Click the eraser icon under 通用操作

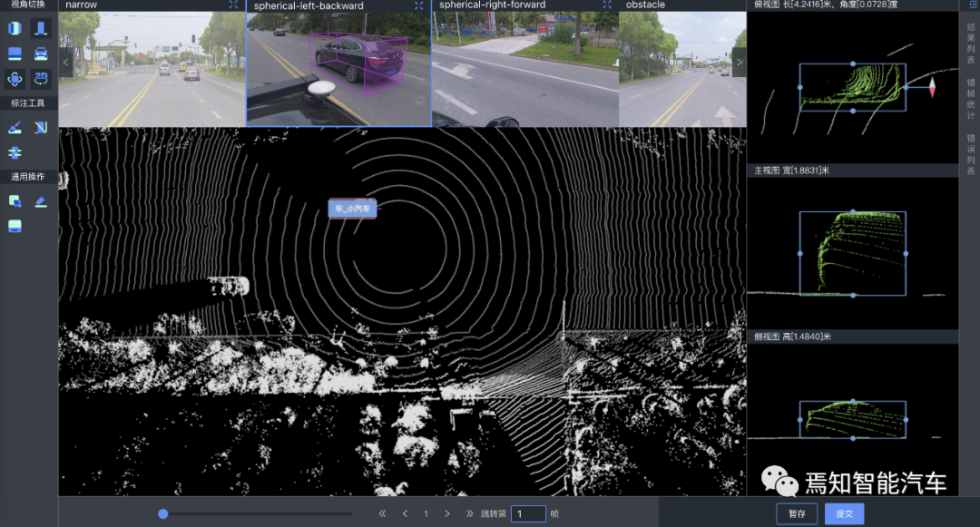[x=41, y=201]
